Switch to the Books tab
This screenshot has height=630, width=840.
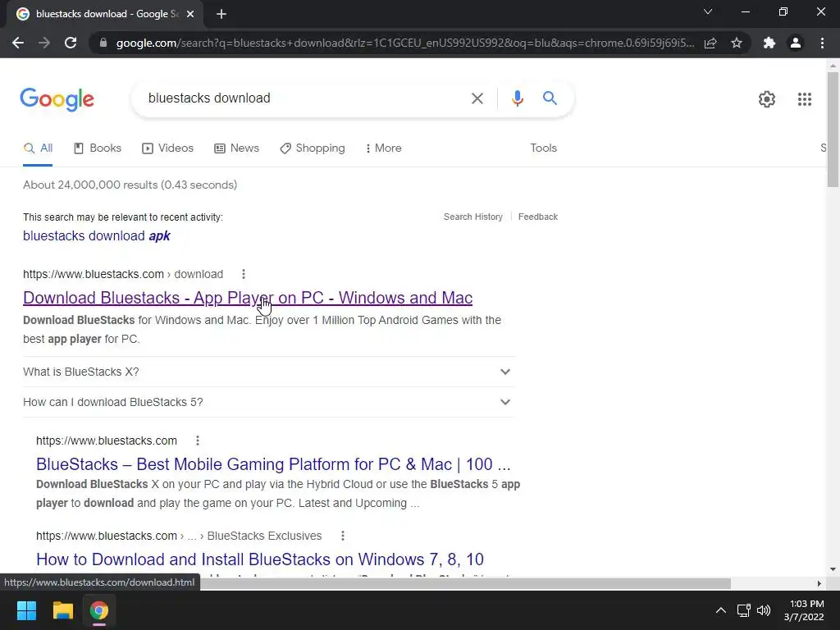point(98,148)
